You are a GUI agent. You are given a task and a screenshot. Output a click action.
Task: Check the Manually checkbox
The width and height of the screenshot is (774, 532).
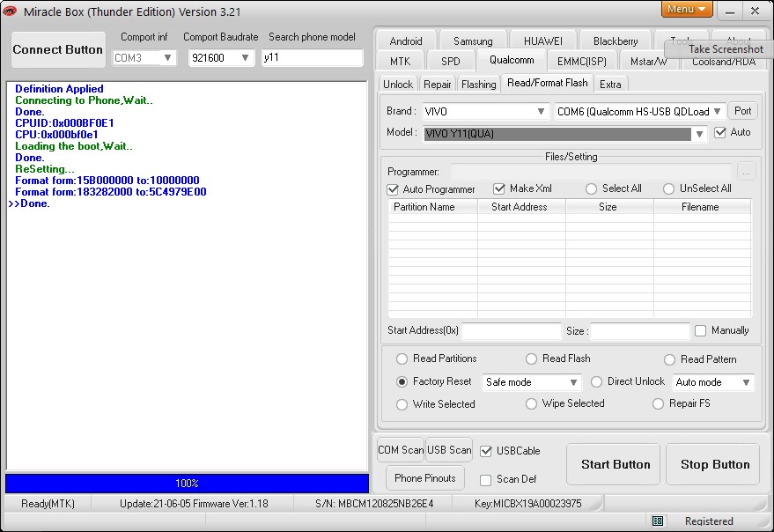coord(700,330)
